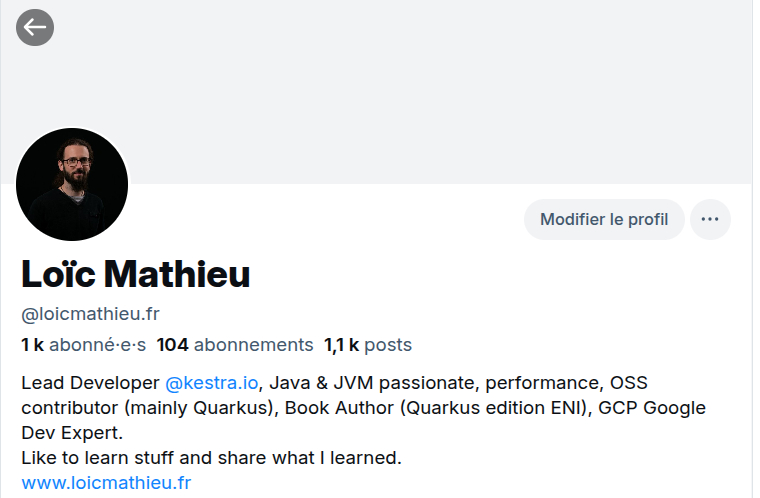Open the 104 abonnements list
Screen dimensions: 760x498
coord(235,345)
